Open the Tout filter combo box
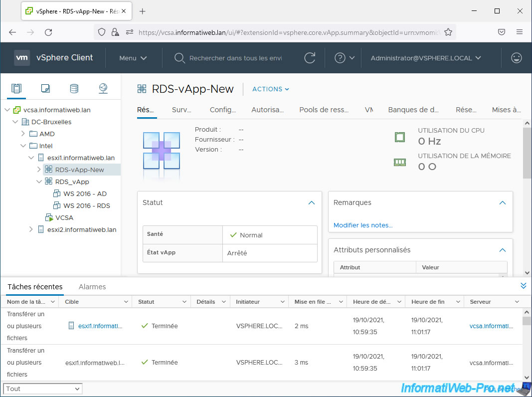 [42, 389]
